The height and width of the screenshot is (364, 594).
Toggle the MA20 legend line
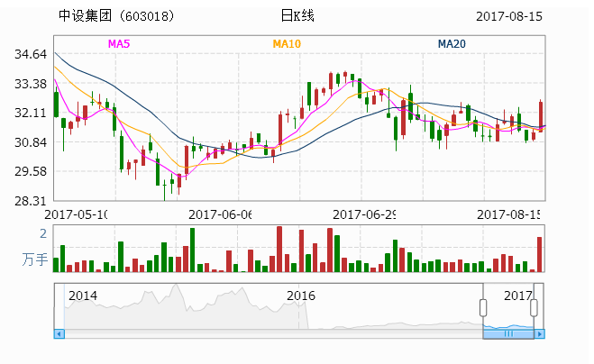click(452, 44)
